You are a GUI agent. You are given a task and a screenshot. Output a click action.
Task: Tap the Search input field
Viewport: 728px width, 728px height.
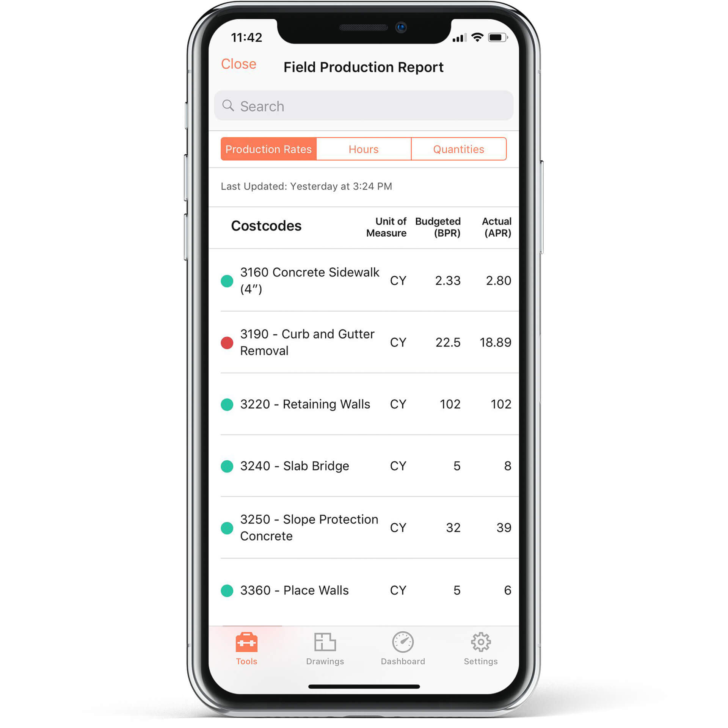click(363, 106)
